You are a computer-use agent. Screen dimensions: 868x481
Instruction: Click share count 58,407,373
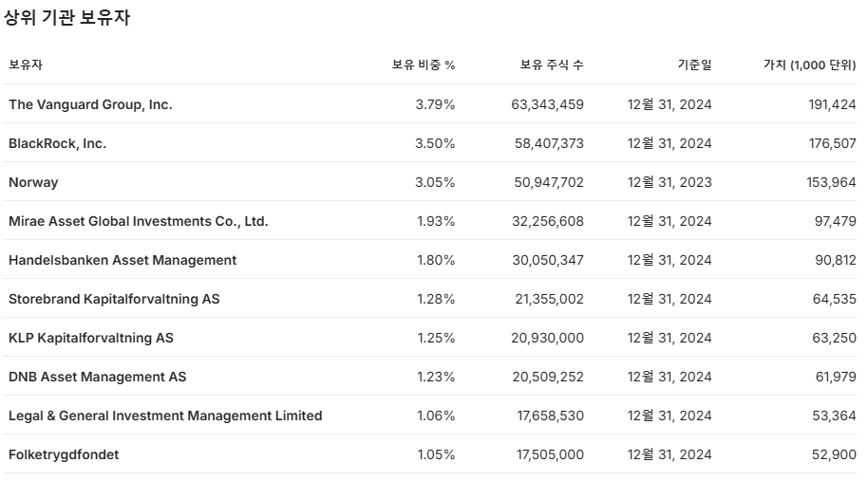pyautogui.click(x=549, y=143)
